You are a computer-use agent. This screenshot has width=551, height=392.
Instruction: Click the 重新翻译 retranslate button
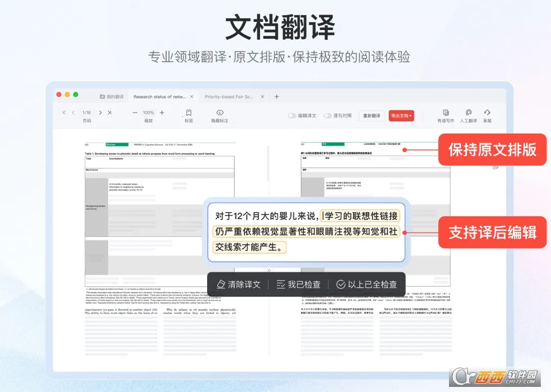(371, 116)
